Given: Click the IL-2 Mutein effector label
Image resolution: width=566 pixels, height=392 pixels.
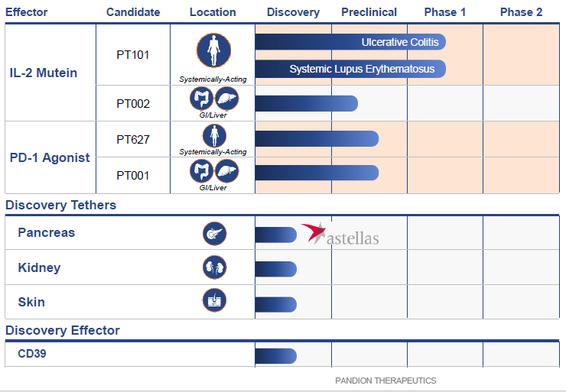Looking at the screenshot, I should click(x=44, y=73).
